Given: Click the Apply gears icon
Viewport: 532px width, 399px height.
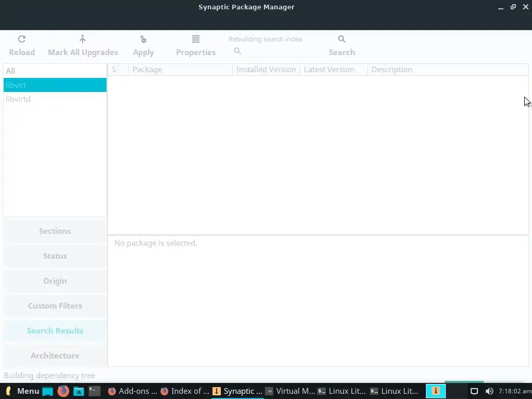Looking at the screenshot, I should [143, 39].
